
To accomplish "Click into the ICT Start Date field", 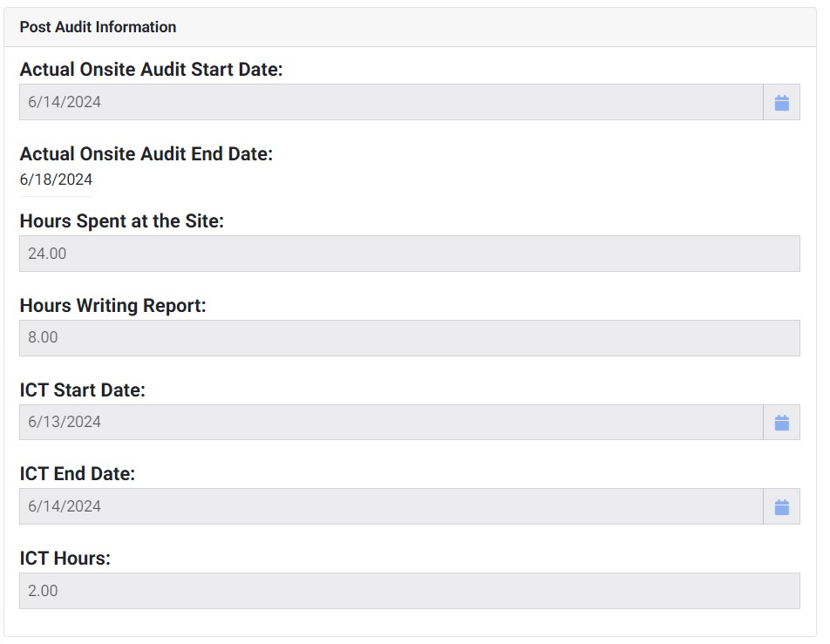I will coord(391,423).
